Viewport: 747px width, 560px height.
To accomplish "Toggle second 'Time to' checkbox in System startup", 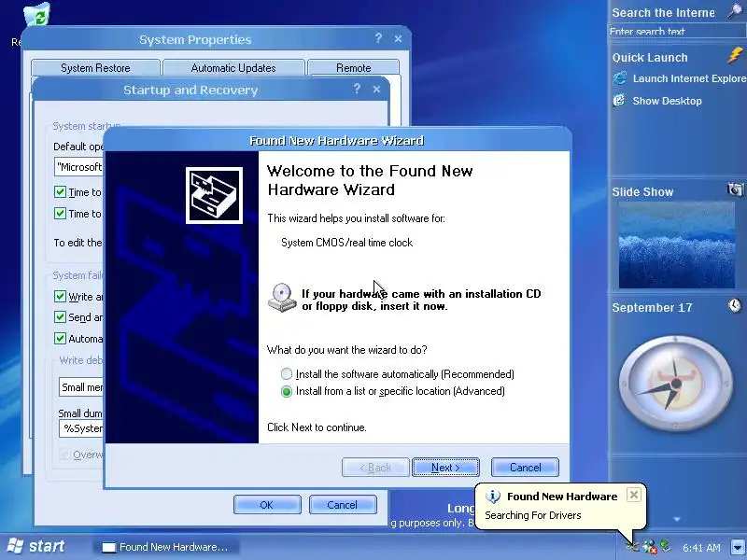I will [x=60, y=214].
